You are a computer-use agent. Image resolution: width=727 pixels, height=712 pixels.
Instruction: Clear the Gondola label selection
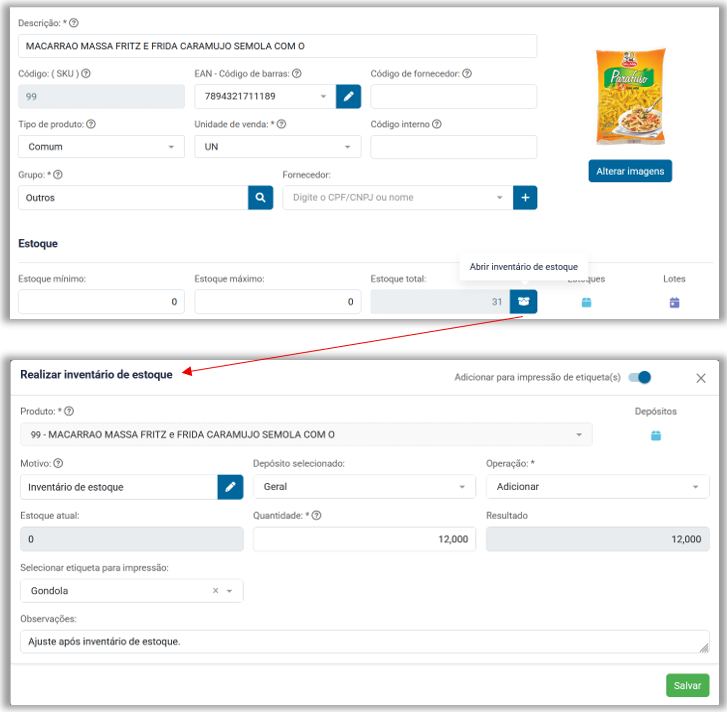point(215,591)
